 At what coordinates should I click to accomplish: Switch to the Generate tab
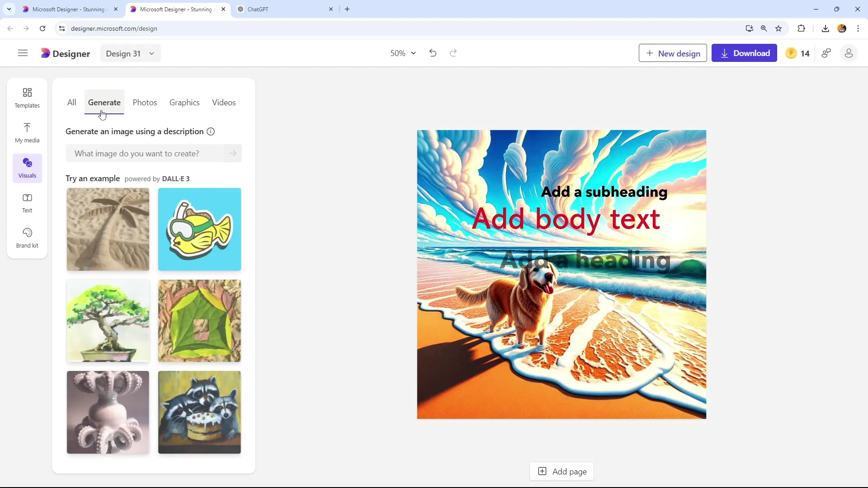coord(104,102)
